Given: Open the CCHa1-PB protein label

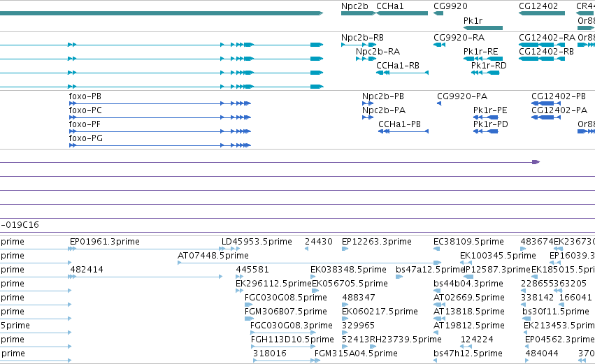Looking at the screenshot, I should [x=399, y=124].
